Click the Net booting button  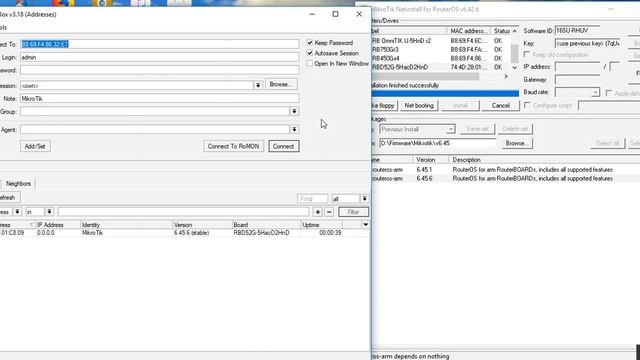point(419,105)
